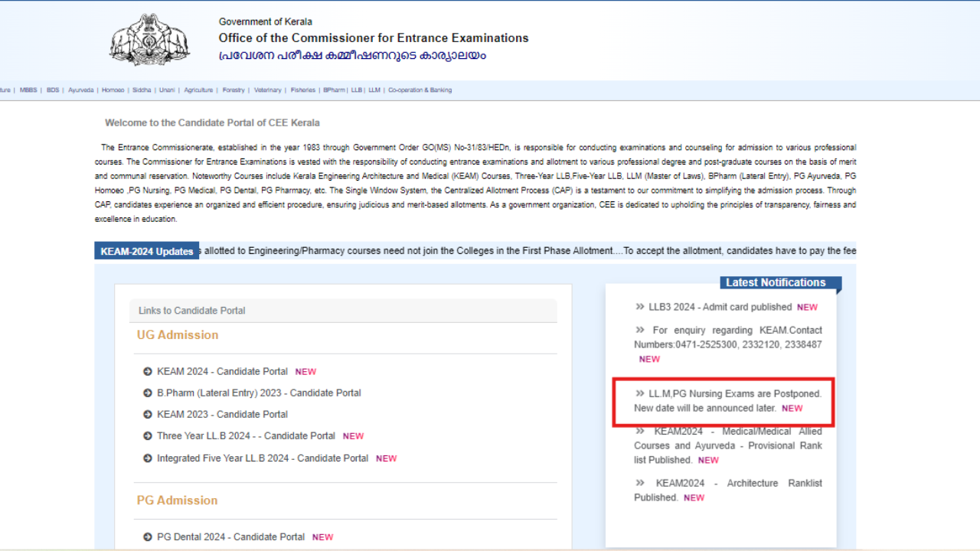Open the Co-operation & Banking menu item
The image size is (980, 551).
click(x=420, y=90)
